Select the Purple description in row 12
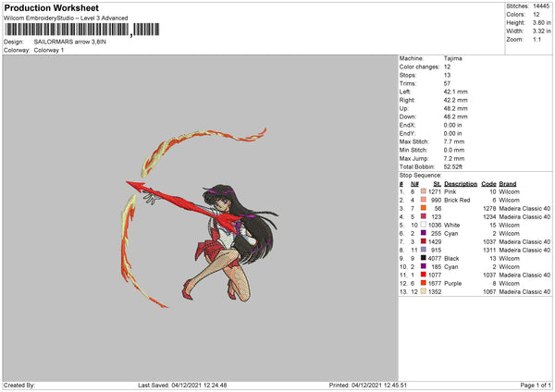The image size is (555, 392). click(x=452, y=284)
